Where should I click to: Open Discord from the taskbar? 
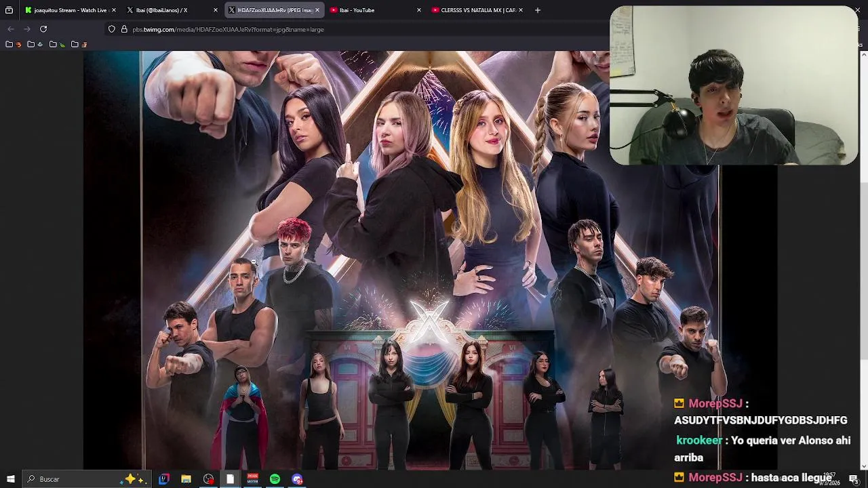pos(297,479)
